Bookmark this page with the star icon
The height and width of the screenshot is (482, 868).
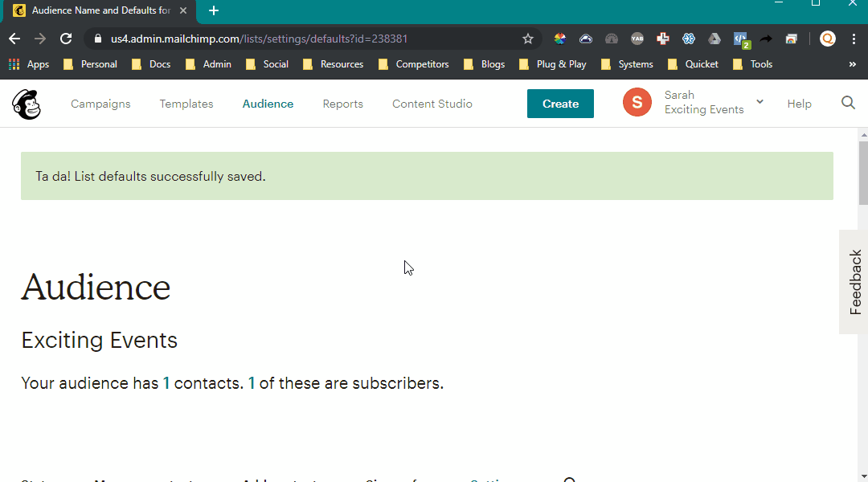click(x=527, y=39)
